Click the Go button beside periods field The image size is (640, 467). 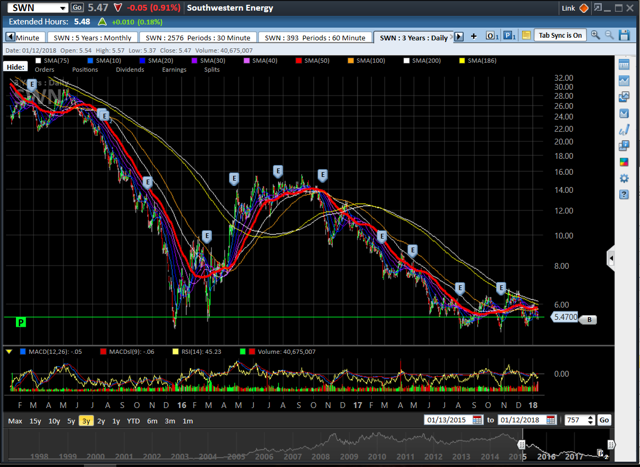pos(604,420)
